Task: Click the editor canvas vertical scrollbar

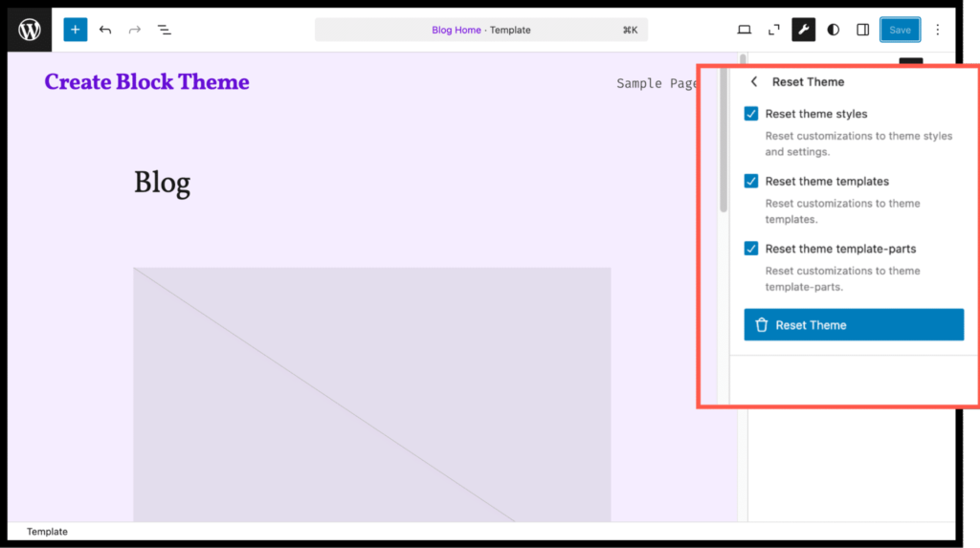Action: [x=724, y=141]
